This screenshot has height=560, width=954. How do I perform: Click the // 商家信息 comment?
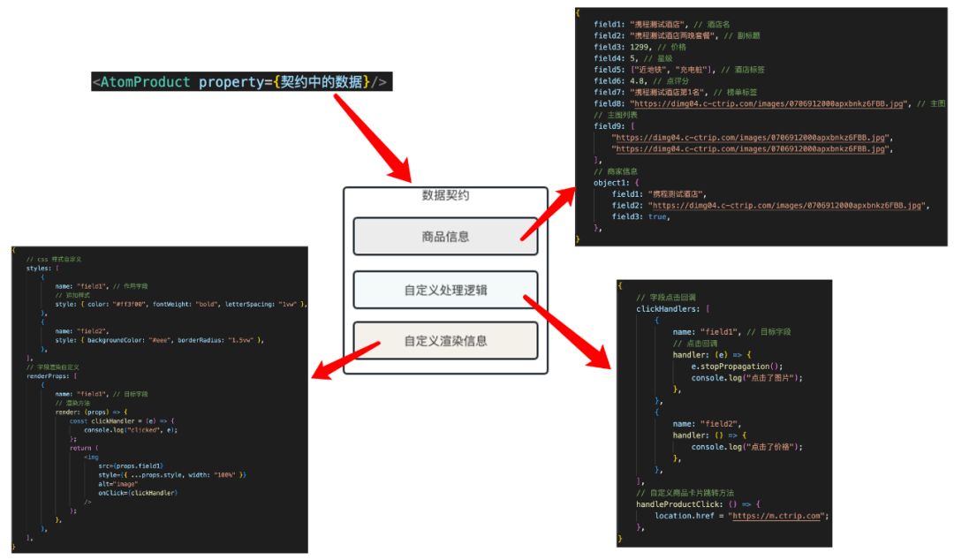tap(616, 171)
